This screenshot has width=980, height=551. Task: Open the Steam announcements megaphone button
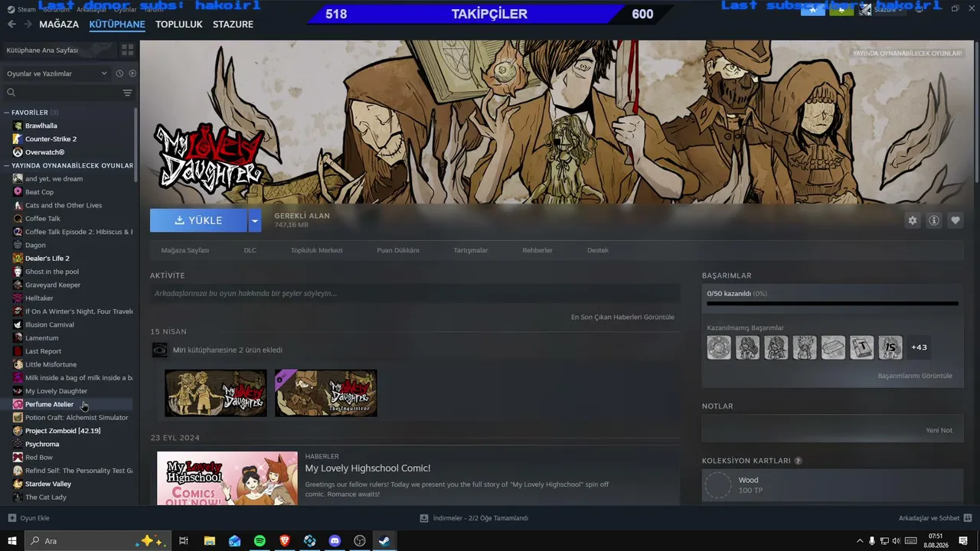812,9
